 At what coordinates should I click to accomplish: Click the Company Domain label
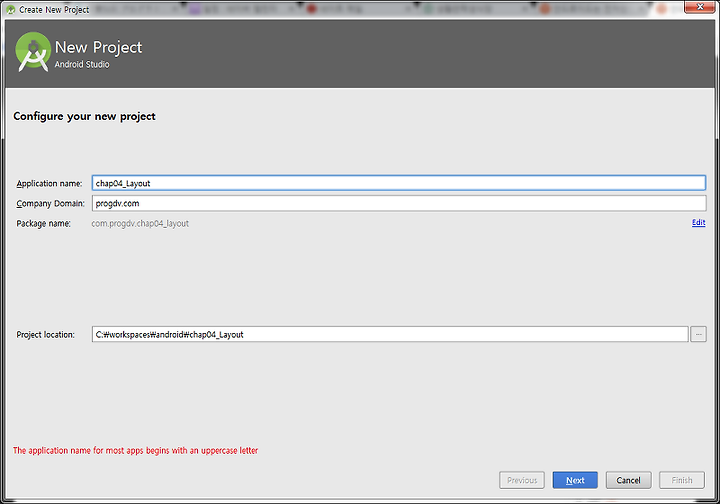[51, 203]
